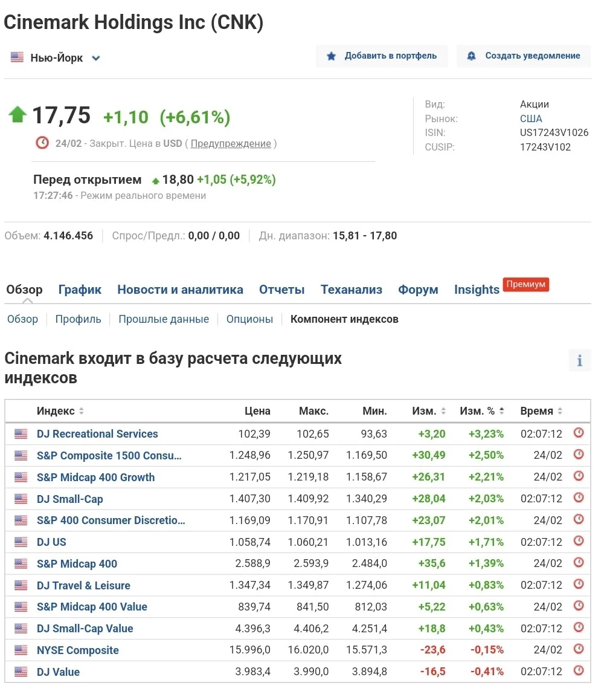Image resolution: width=604 pixels, height=700 pixels.
Task: Click flag icon in DJ US row
Action: coord(21,542)
